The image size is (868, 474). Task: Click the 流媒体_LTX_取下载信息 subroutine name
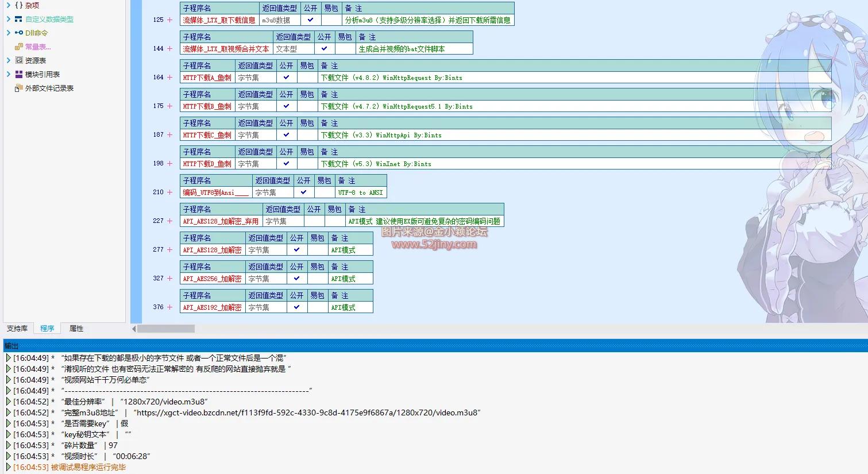tap(219, 20)
